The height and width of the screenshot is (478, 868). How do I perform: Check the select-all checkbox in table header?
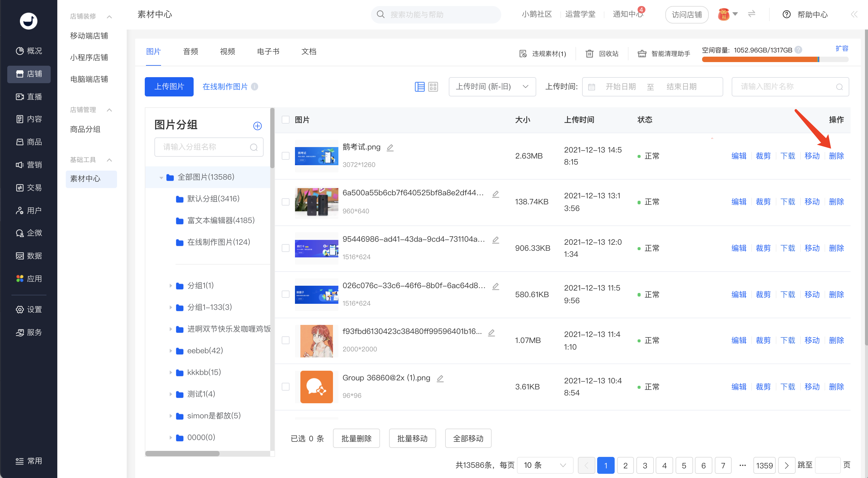coord(285,120)
